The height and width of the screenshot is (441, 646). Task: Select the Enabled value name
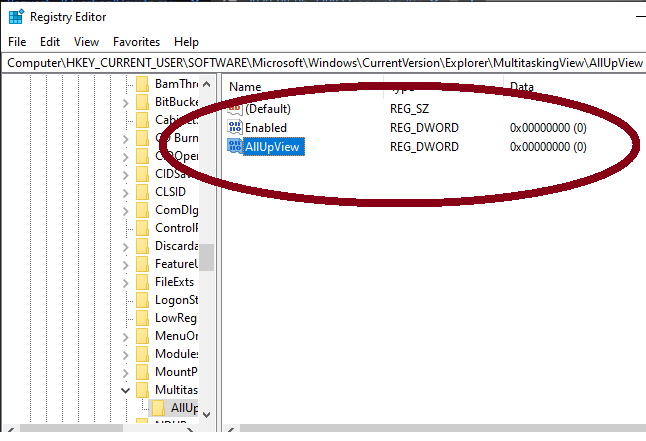pos(266,128)
